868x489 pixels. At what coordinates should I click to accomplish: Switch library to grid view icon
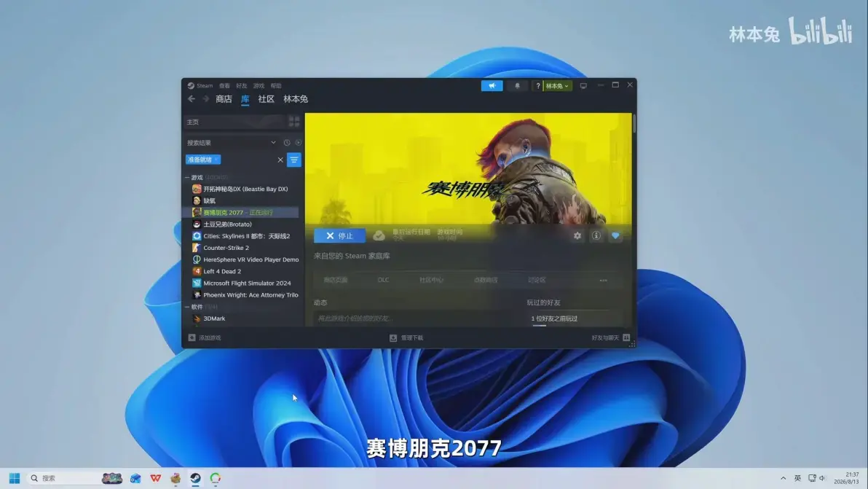tap(294, 122)
